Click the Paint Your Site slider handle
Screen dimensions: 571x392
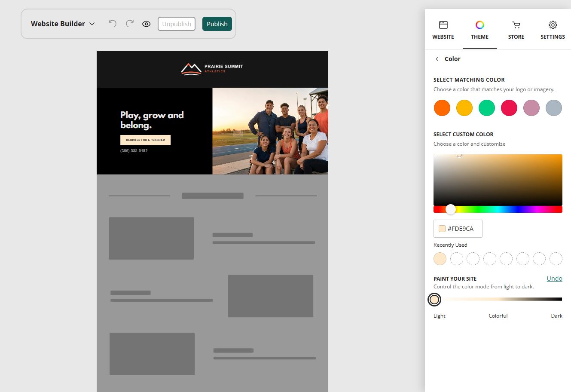[434, 300]
